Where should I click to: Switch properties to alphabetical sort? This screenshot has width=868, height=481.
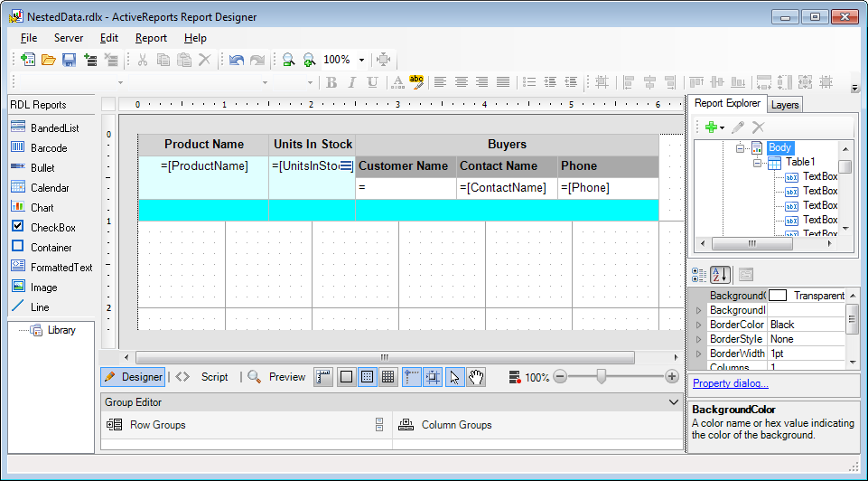tap(720, 275)
